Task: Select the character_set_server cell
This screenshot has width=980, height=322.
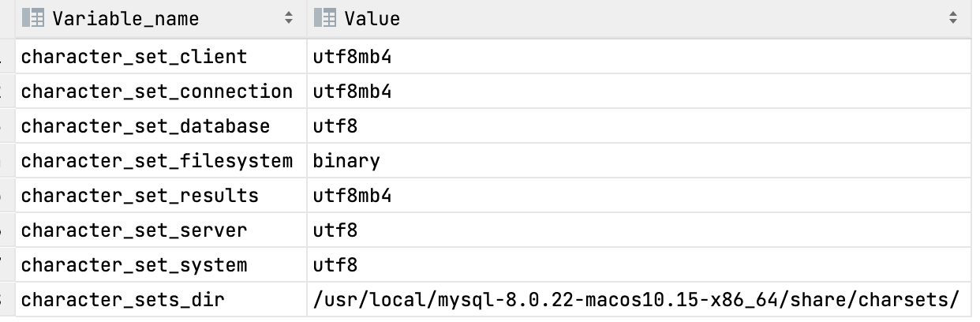Action: pyautogui.click(x=134, y=230)
